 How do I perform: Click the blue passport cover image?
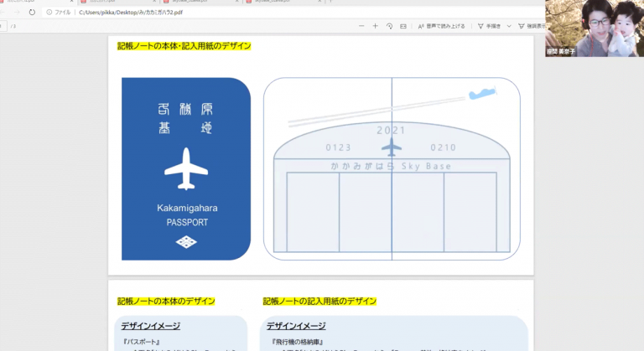click(x=186, y=168)
